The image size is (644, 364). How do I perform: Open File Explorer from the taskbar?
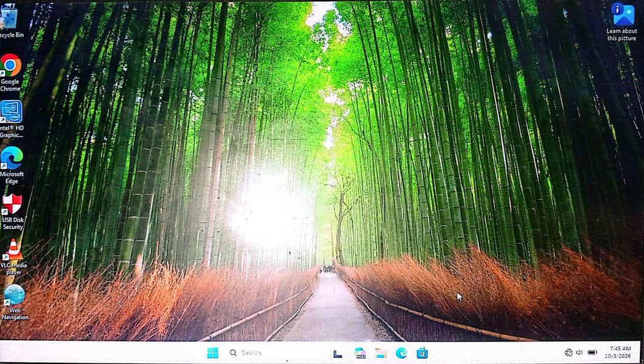381,353
